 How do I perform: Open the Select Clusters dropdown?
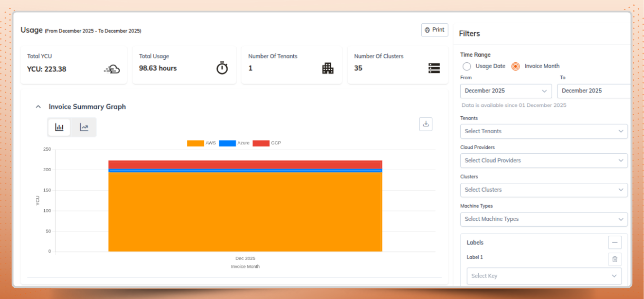tap(544, 190)
